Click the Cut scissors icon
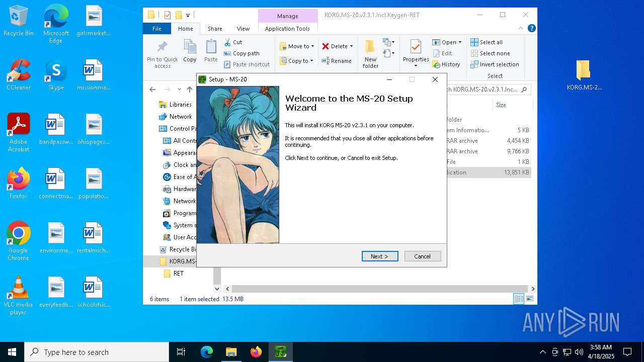Viewport: 644px width, 362px height. coord(227,42)
